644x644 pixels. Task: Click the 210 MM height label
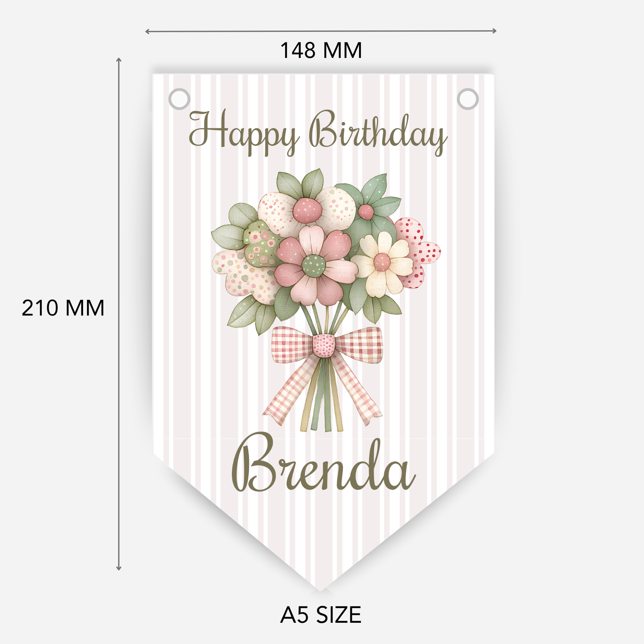(x=63, y=308)
